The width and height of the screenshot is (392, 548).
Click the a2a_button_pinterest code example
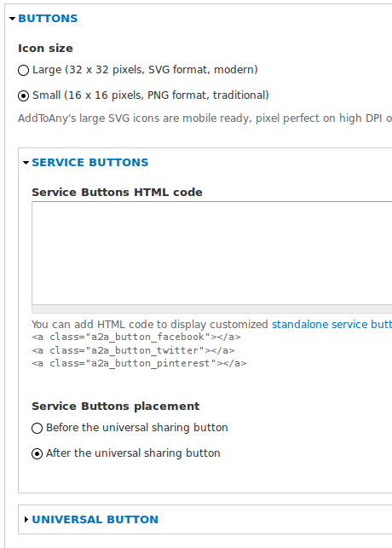[139, 363]
